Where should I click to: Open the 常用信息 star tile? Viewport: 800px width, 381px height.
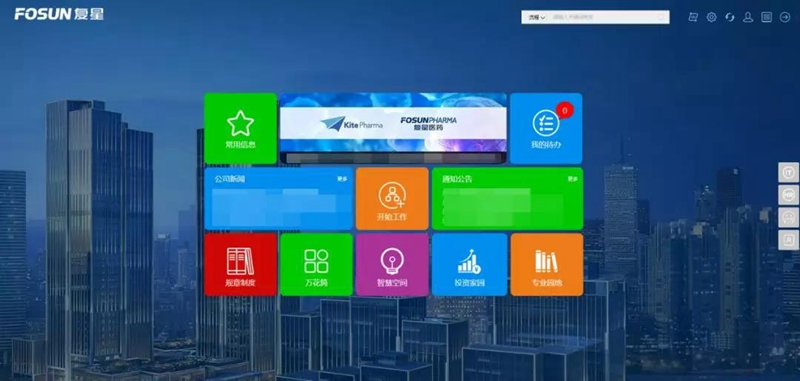pyautogui.click(x=240, y=129)
